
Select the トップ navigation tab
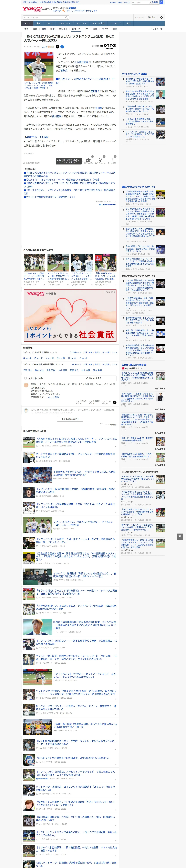pyautogui.click(x=27, y=24)
